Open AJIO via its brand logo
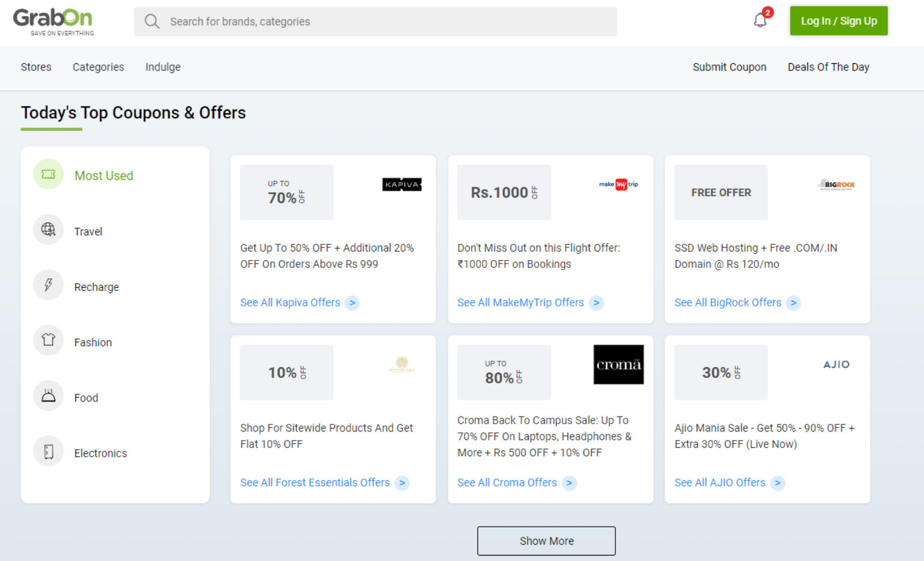The width and height of the screenshot is (924, 561). (836, 364)
